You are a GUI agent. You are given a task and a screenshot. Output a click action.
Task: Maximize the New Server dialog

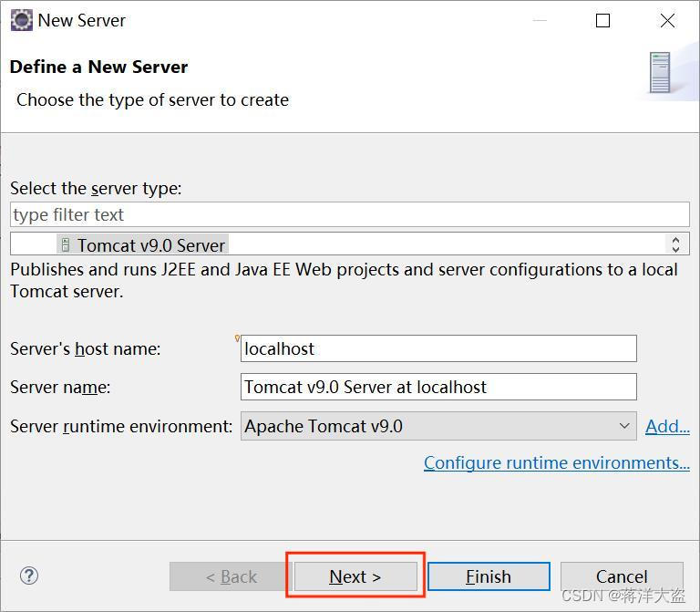click(602, 20)
